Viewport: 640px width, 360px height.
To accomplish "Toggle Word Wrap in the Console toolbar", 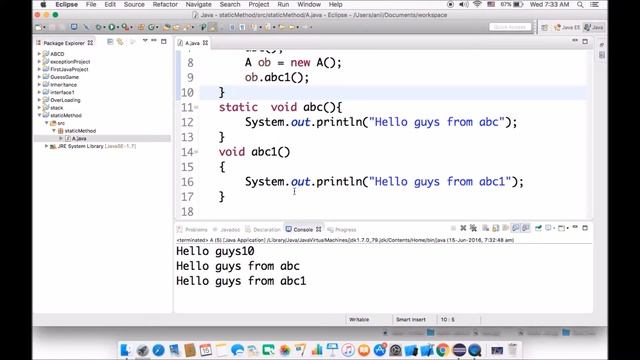I will 505,228.
